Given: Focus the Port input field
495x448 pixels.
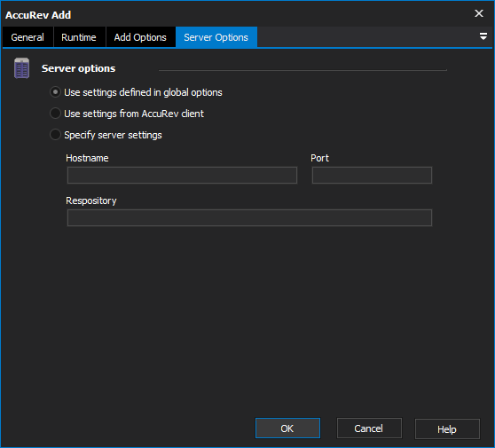Looking at the screenshot, I should tap(372, 176).
